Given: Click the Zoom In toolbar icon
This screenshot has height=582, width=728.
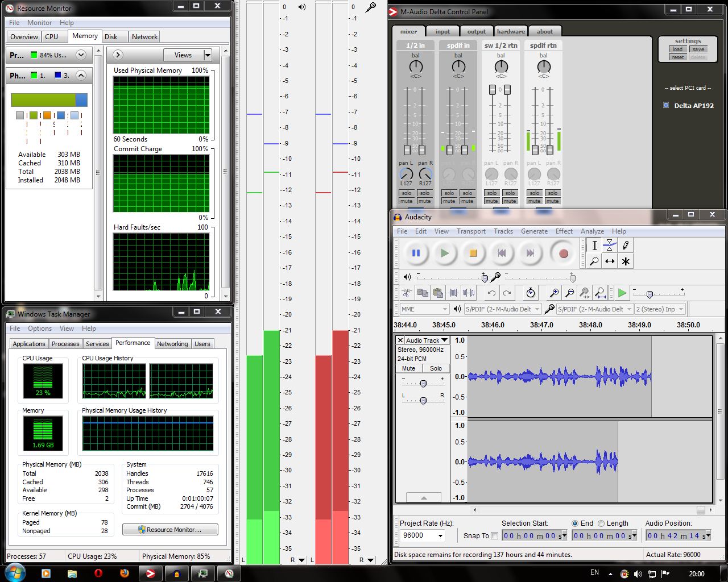Looking at the screenshot, I should (554, 293).
